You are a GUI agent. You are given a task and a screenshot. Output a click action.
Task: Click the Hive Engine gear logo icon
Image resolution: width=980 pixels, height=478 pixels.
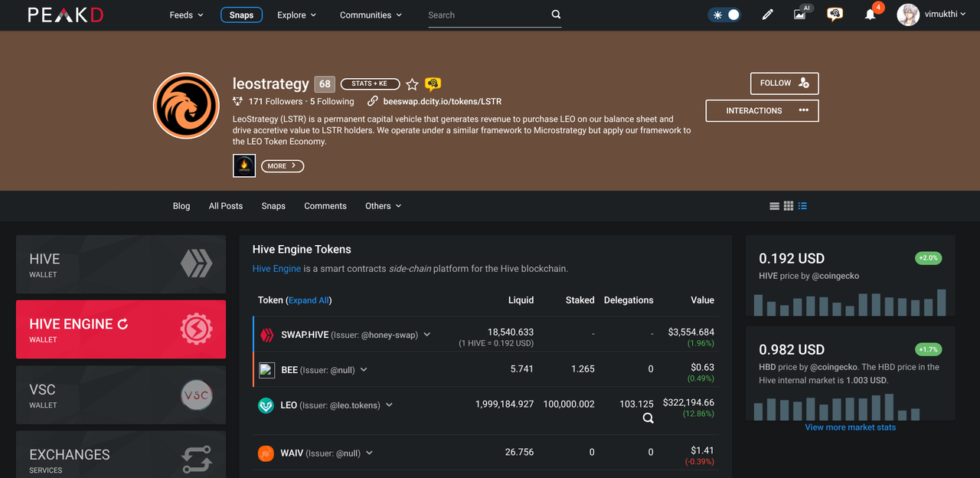click(197, 329)
